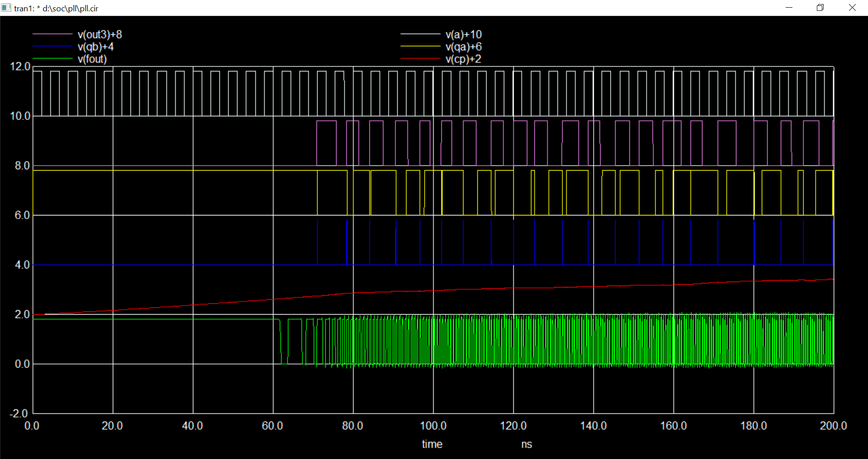This screenshot has height=459, width=868.
Task: Click the 100.0 tick mark on time axis
Action: pos(433,426)
